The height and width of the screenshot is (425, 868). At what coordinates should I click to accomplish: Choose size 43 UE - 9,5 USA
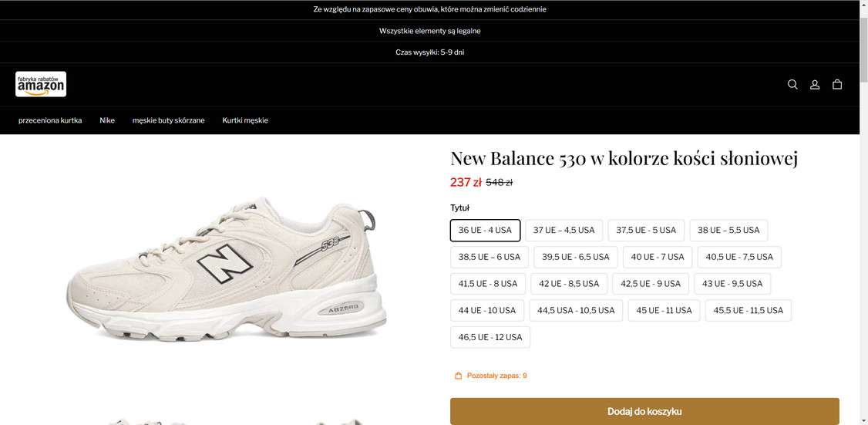coord(732,284)
